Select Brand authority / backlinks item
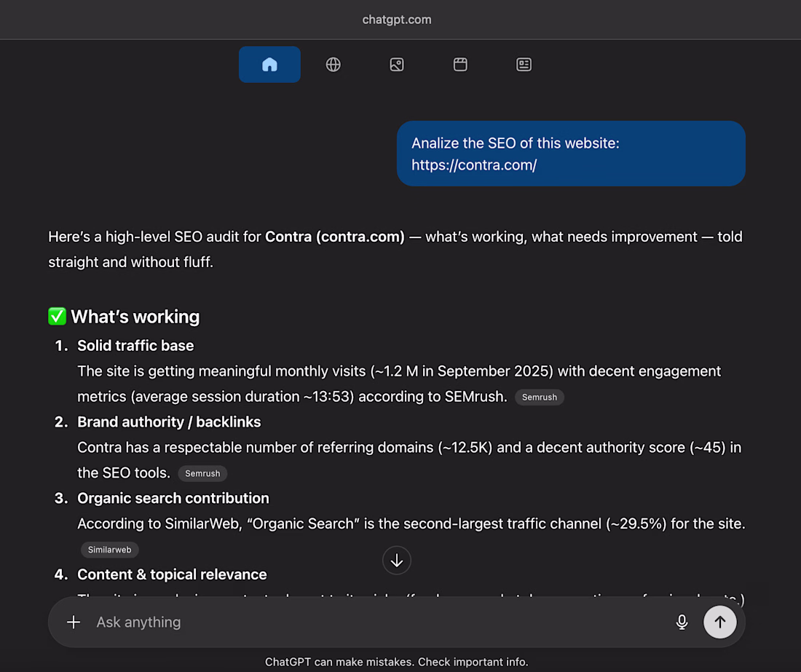801x672 pixels. (169, 422)
